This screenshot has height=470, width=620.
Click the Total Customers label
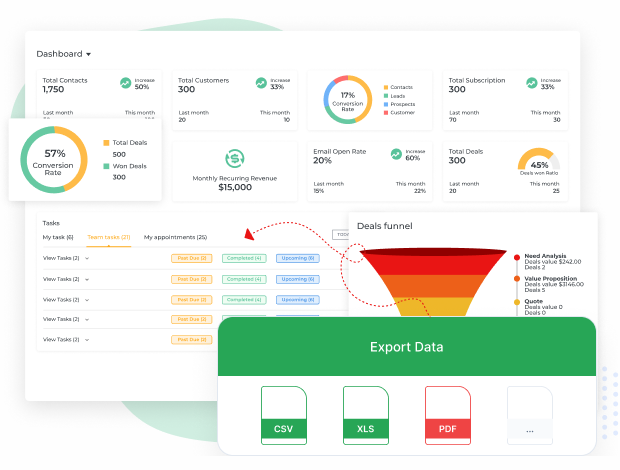[x=203, y=80]
